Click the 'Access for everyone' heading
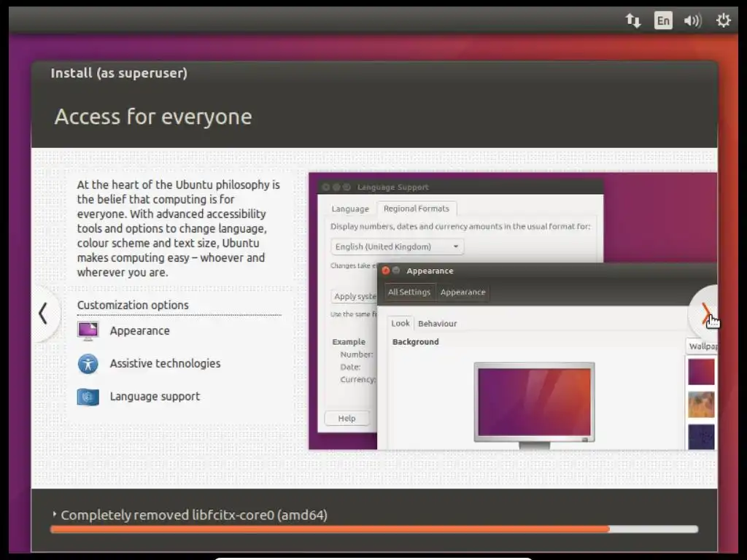Image resolution: width=747 pixels, height=560 pixels. (153, 117)
